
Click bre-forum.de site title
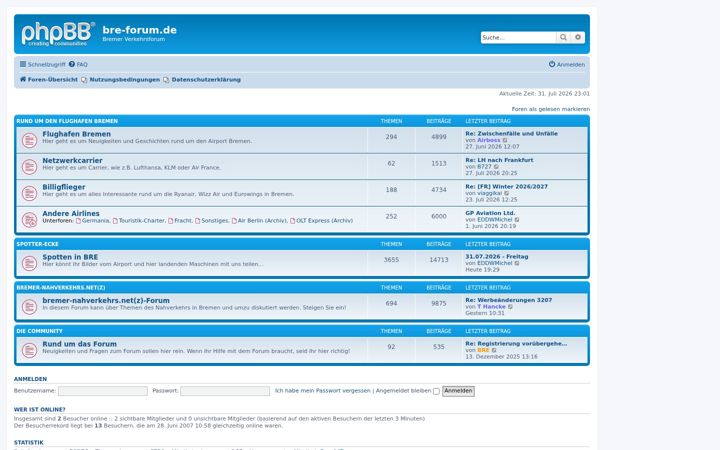click(x=140, y=30)
